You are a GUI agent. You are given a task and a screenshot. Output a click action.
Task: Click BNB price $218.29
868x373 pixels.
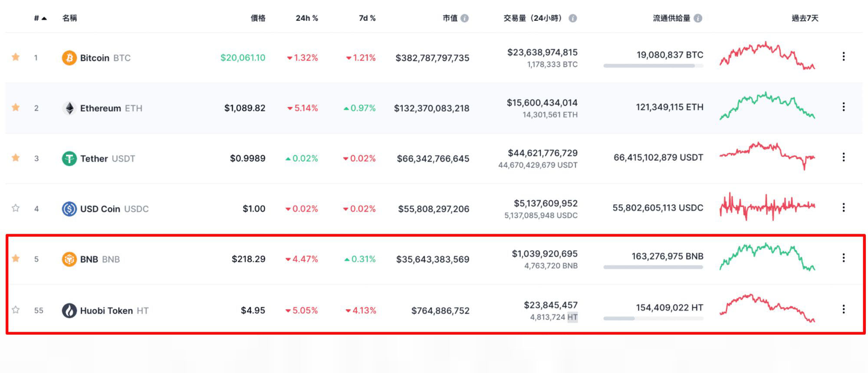[x=248, y=259]
